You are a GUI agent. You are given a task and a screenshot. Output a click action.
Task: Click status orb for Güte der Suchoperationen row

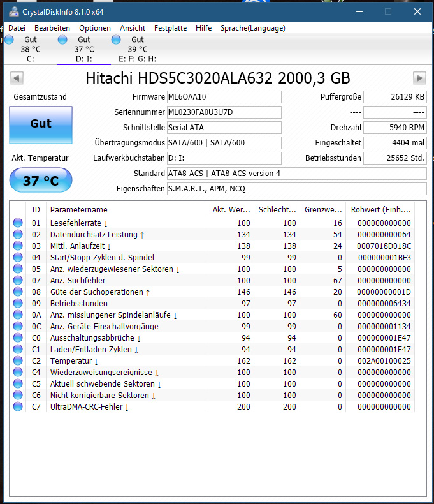tap(18, 292)
